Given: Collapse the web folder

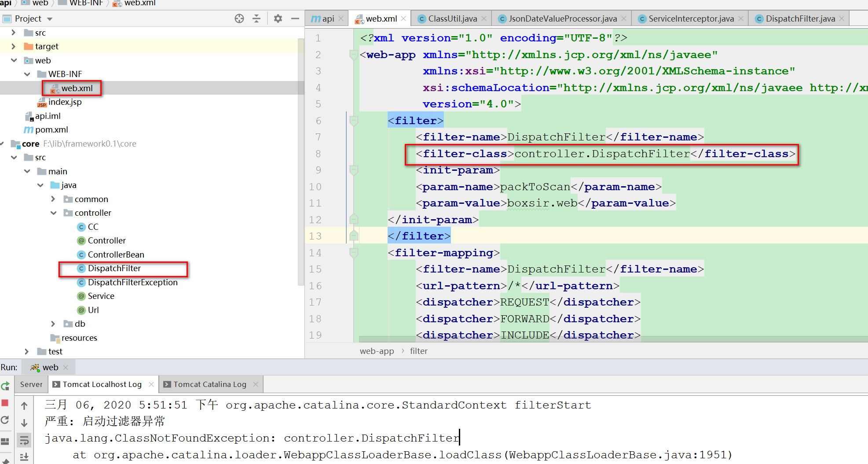Looking at the screenshot, I should [x=14, y=60].
